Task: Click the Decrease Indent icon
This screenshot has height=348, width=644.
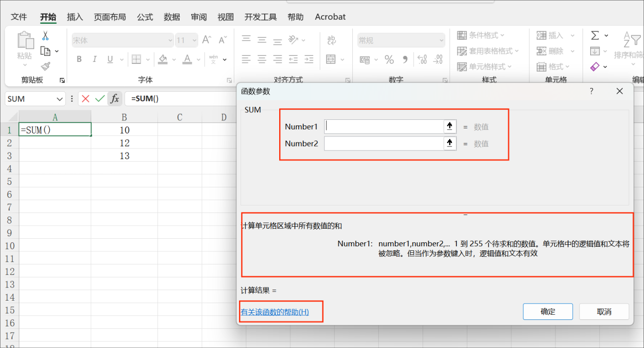Action: (x=293, y=59)
